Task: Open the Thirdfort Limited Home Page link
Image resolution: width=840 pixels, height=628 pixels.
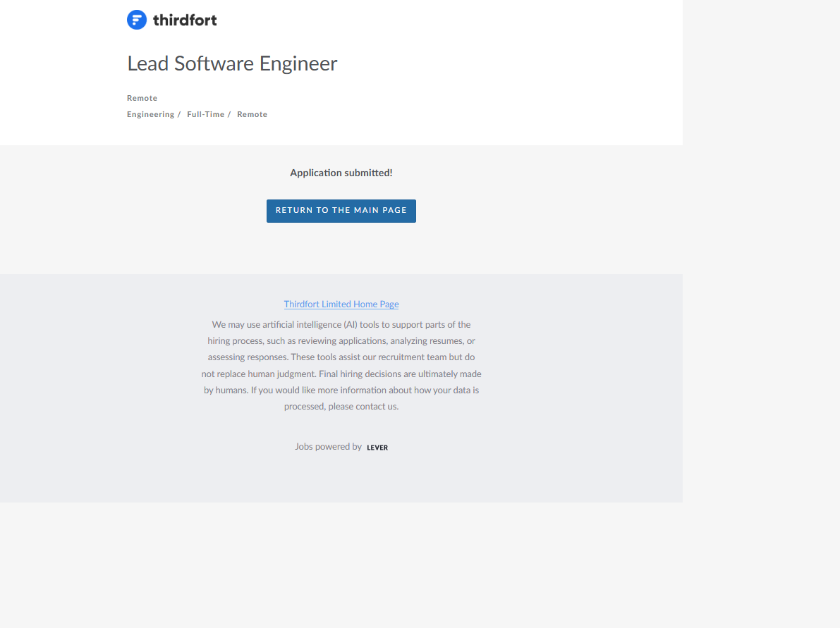Action: pyautogui.click(x=341, y=304)
